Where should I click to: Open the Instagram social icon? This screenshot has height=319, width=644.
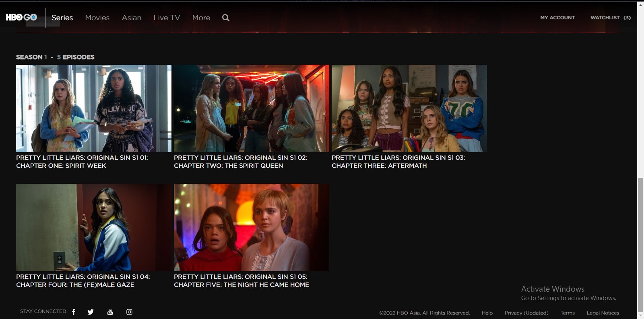[x=129, y=312]
